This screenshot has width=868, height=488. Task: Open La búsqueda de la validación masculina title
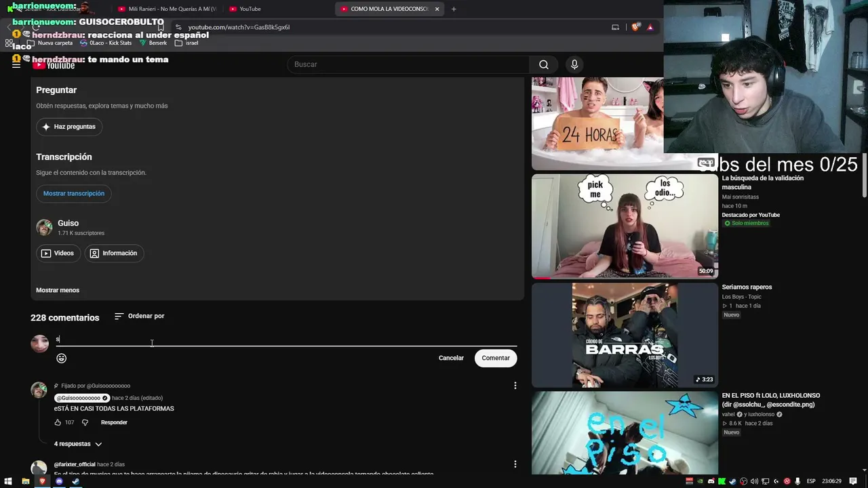[762, 182]
